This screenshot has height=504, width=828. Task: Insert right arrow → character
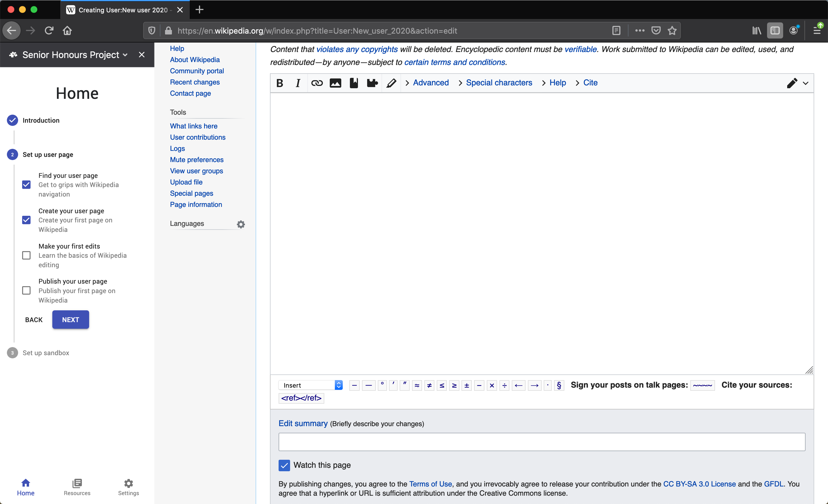[534, 386]
